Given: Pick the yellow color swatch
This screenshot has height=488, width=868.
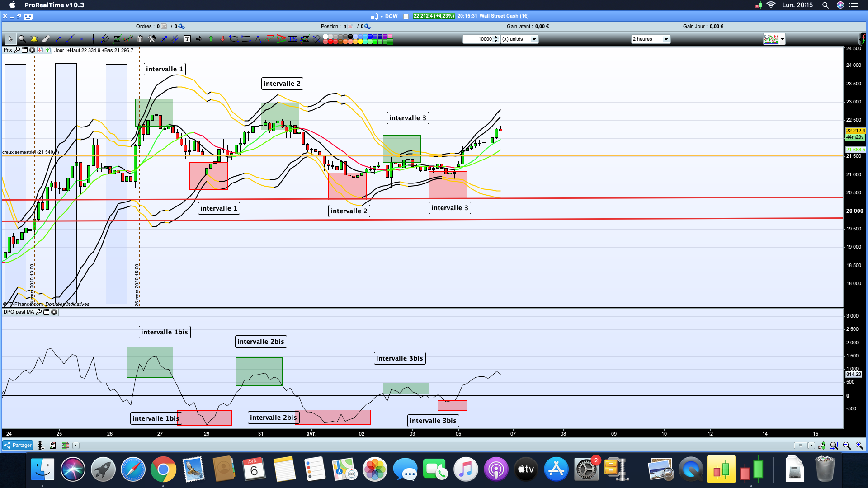Looking at the screenshot, I should click(361, 42).
